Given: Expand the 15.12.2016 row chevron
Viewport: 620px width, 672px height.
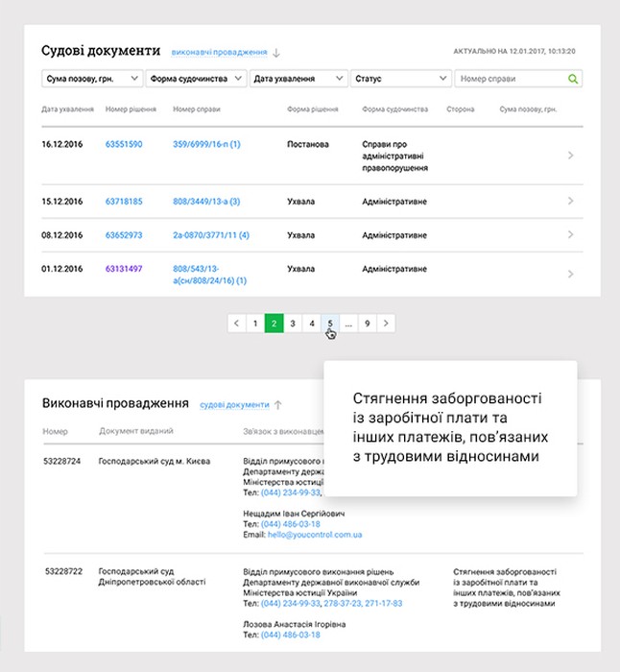Looking at the screenshot, I should point(570,201).
